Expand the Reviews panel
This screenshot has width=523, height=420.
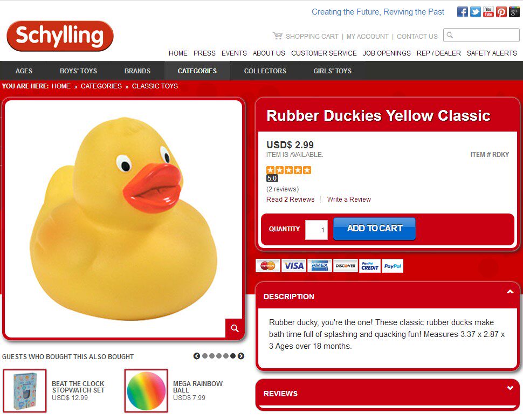510,388
